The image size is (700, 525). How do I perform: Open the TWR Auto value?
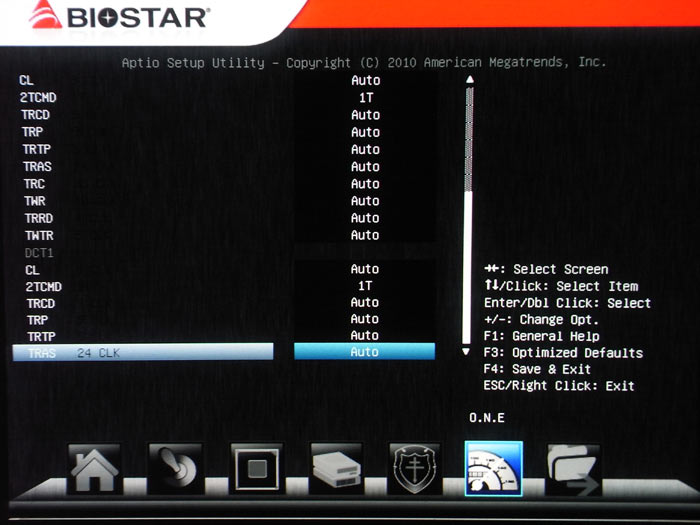[366, 201]
